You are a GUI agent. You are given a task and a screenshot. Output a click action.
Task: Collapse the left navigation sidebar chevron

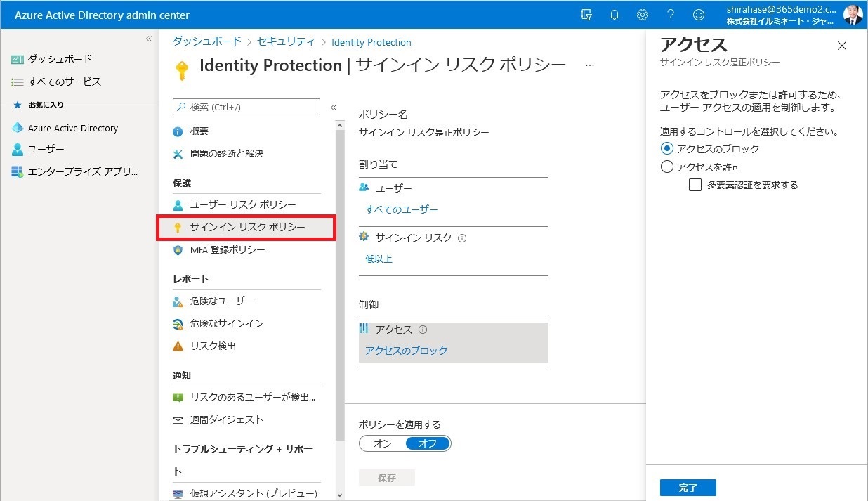[x=149, y=39]
